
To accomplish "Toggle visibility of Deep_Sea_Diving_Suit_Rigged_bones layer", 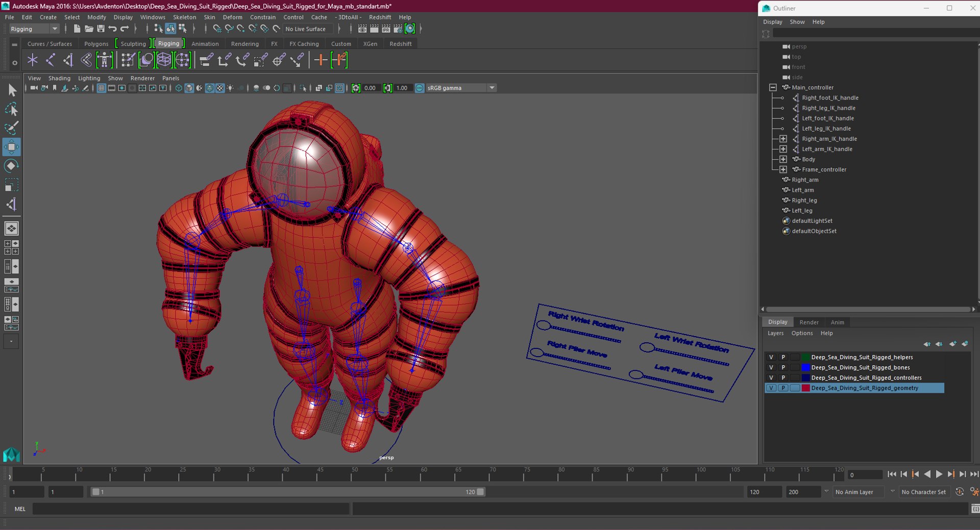I will (771, 367).
